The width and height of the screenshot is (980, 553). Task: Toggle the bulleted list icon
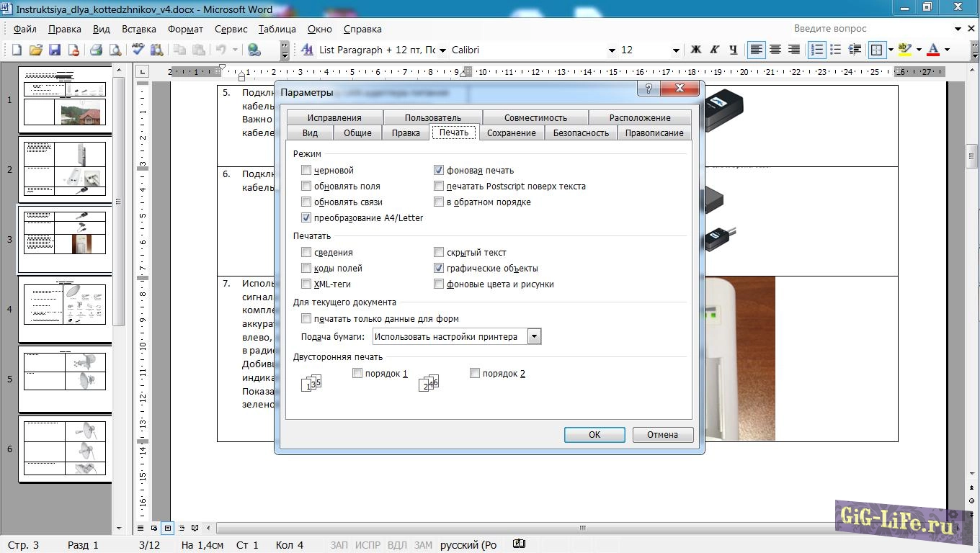(836, 50)
